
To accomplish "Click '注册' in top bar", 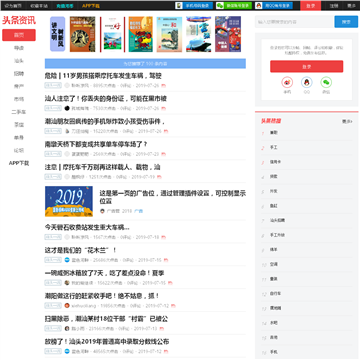I will [334, 6].
